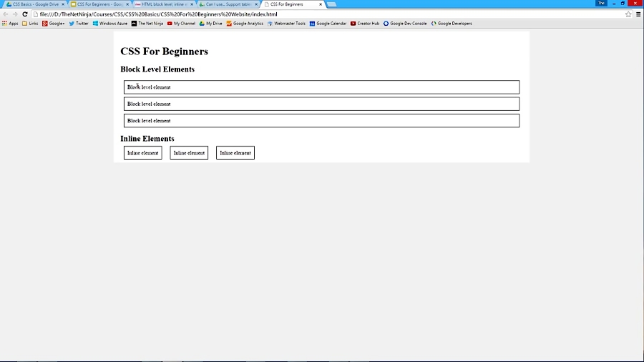Open the Apps bookmark shortcut

tap(10, 24)
